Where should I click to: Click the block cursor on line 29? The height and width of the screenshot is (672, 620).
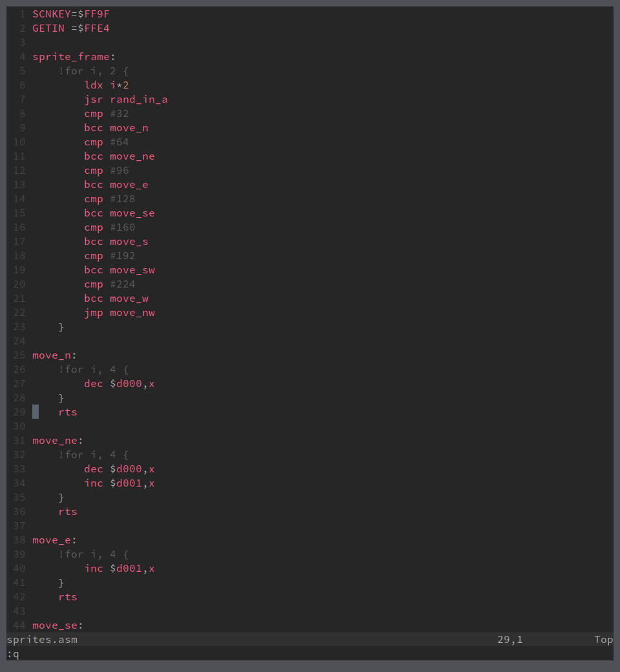click(x=36, y=412)
